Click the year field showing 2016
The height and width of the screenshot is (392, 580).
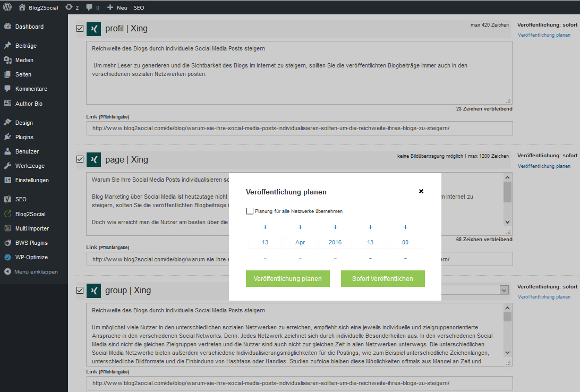[335, 242]
